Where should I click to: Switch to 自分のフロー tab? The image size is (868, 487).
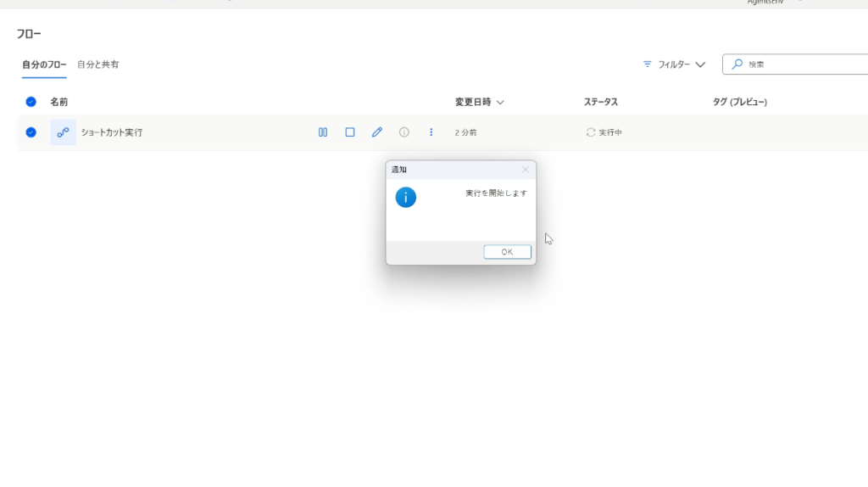(44, 64)
